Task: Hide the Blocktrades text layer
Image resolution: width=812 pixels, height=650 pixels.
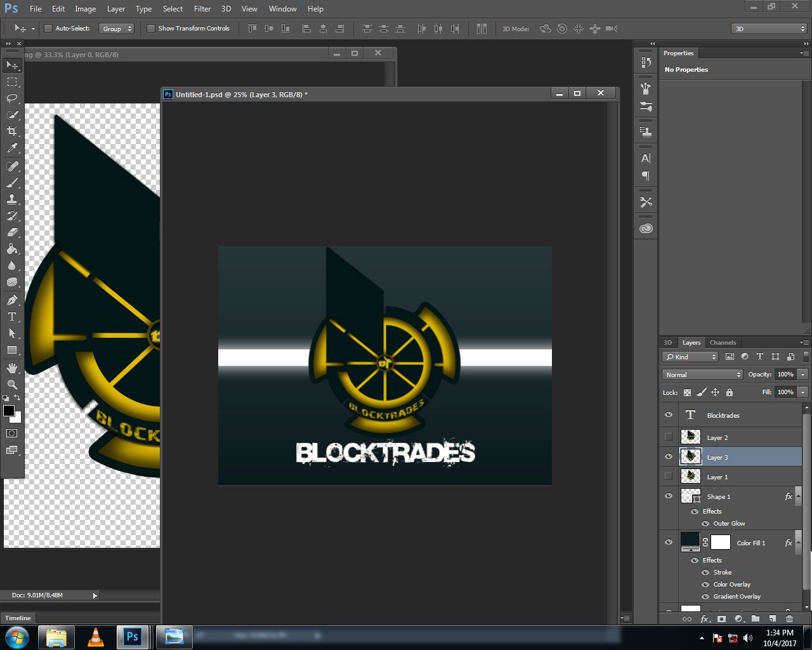Action: (669, 415)
